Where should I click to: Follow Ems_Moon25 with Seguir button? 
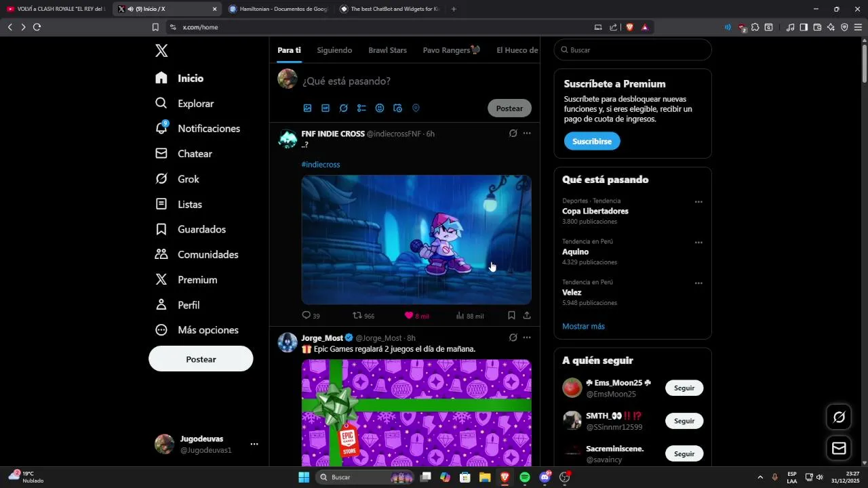pos(684,388)
